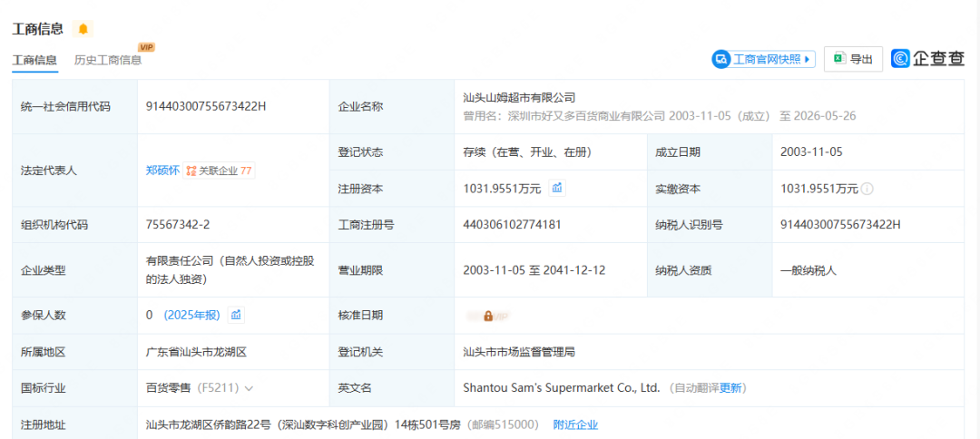Open the 2025年报 link
Screen dimensions: 980x439
tap(191, 316)
